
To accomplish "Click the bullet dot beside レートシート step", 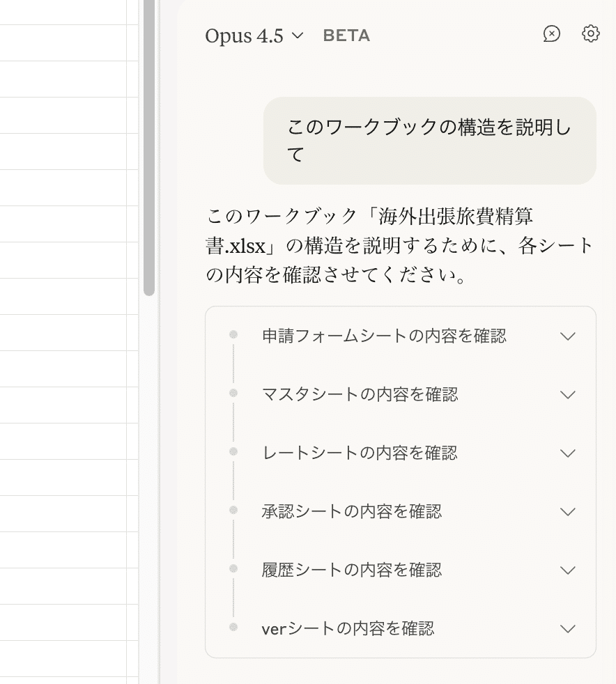I will (x=233, y=452).
